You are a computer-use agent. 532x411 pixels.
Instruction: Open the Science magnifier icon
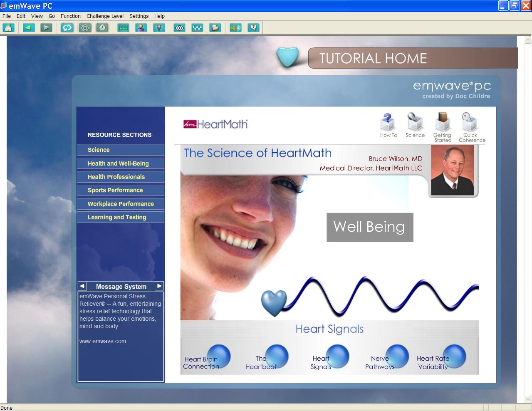[x=415, y=126]
